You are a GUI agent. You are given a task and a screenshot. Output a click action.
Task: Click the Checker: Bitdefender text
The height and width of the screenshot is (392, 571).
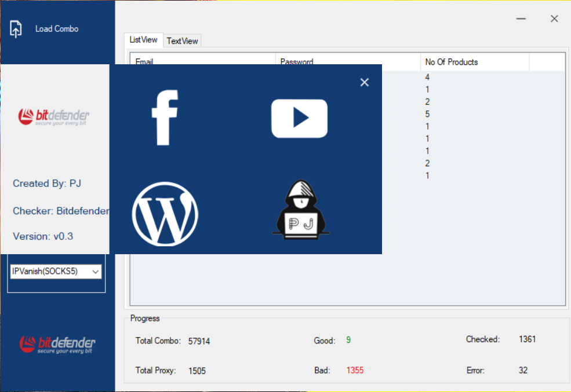[x=61, y=211]
